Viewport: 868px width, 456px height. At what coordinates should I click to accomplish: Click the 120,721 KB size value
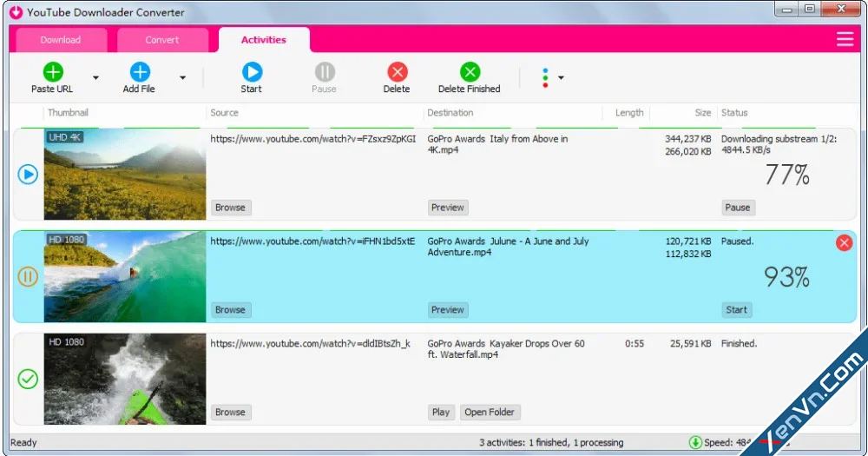pos(688,241)
